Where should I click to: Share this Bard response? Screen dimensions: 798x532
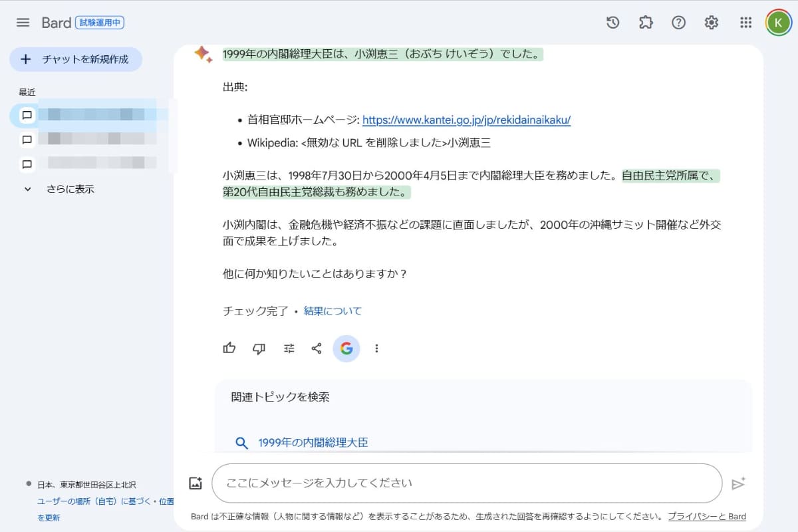[317, 348]
